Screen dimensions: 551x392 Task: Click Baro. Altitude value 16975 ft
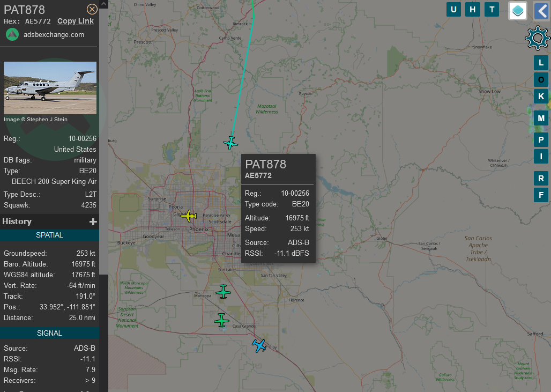click(83, 264)
